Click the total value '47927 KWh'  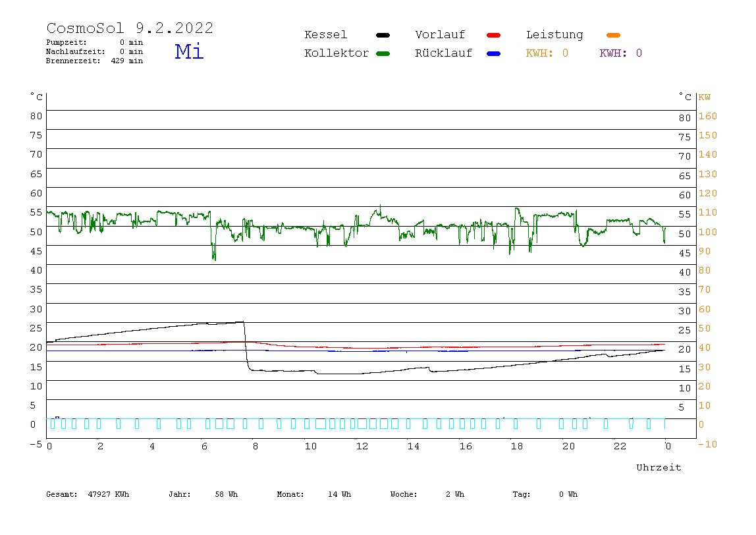tap(109, 494)
